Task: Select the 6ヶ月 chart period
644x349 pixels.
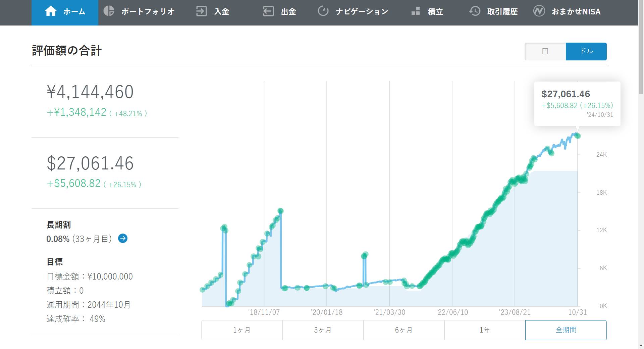Action: point(404,330)
